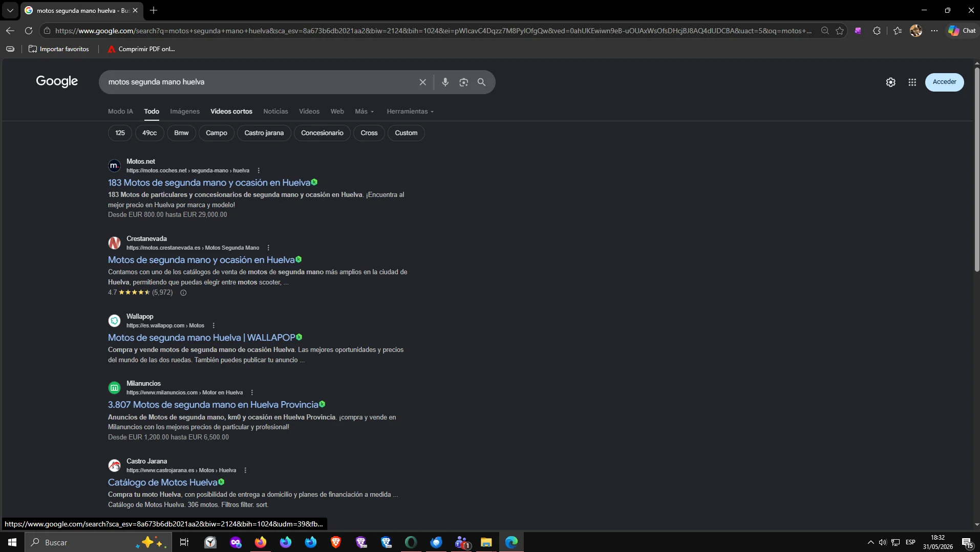Open Task View on the taskbar
Viewport: 980px width, 552px height.
coord(184,542)
